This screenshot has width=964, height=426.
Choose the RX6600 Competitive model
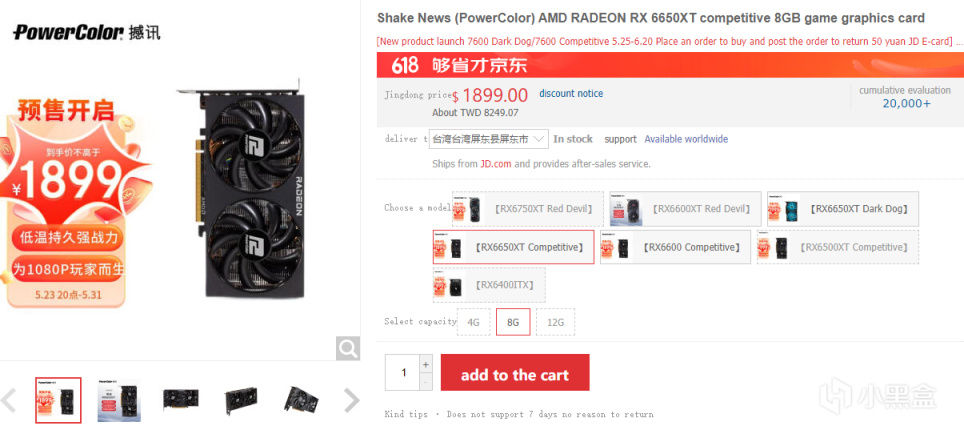[675, 247]
